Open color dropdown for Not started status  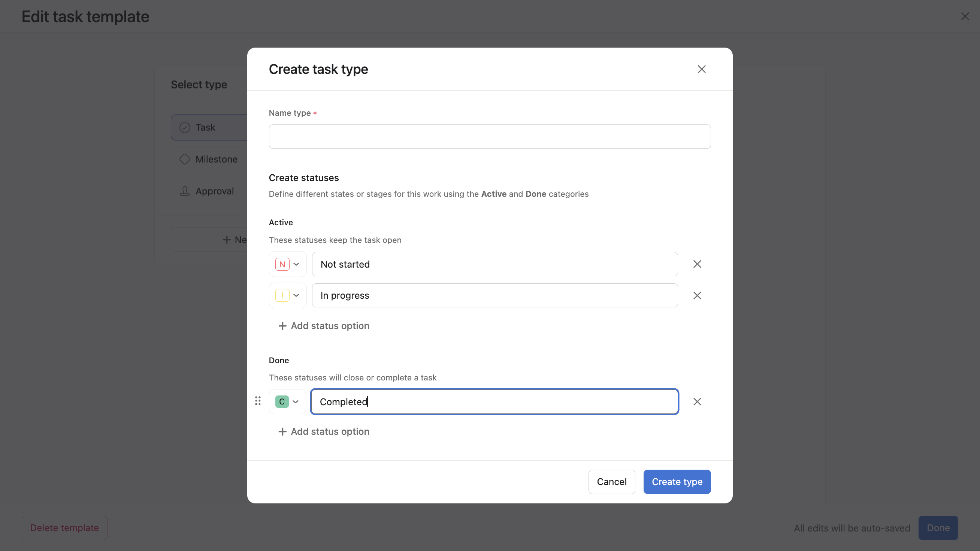[x=297, y=264]
